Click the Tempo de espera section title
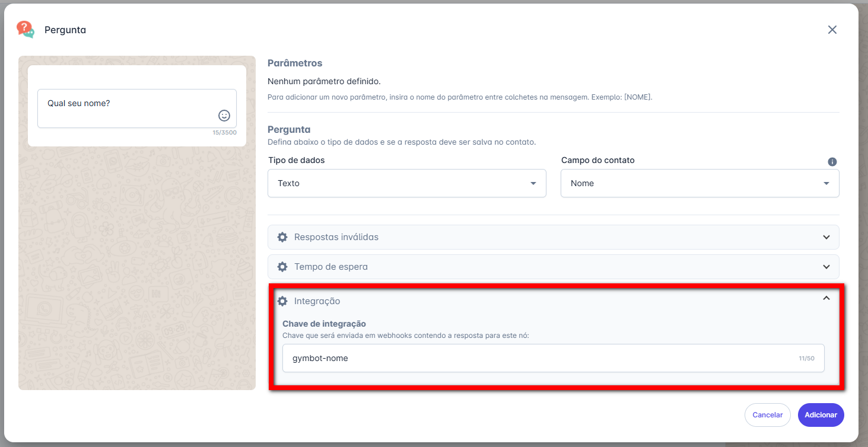The height and width of the screenshot is (447, 868). pyautogui.click(x=330, y=267)
